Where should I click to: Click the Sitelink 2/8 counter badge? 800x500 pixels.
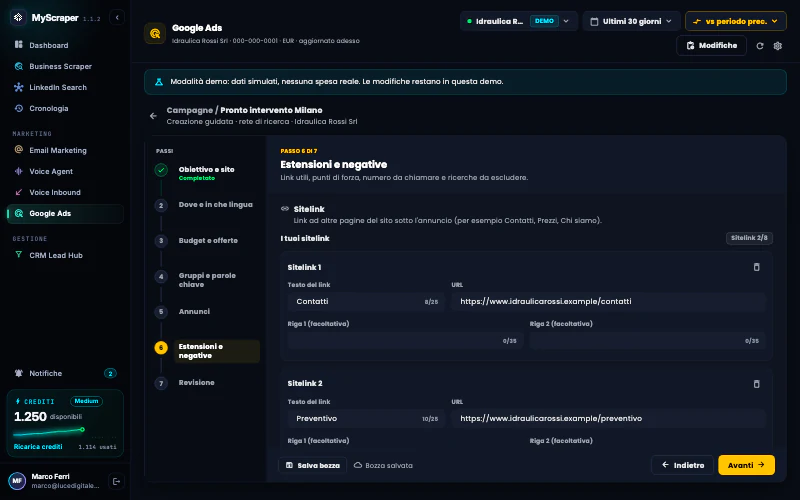point(749,238)
